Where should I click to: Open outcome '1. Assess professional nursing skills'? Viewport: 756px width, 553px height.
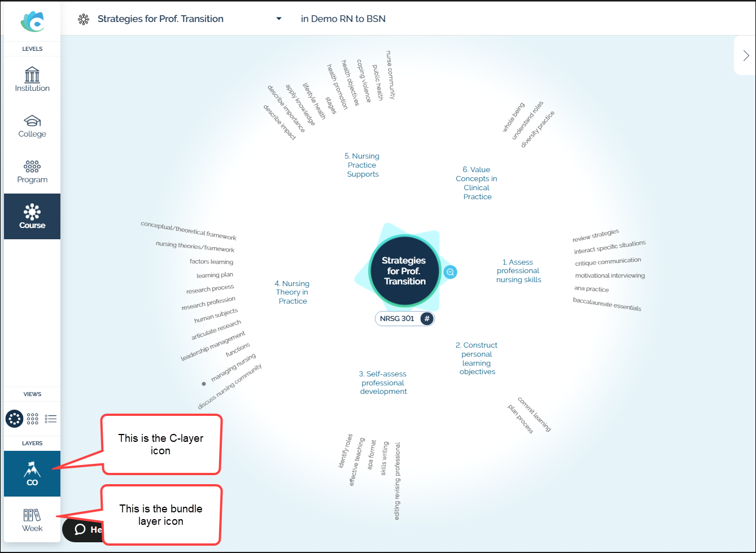point(518,270)
